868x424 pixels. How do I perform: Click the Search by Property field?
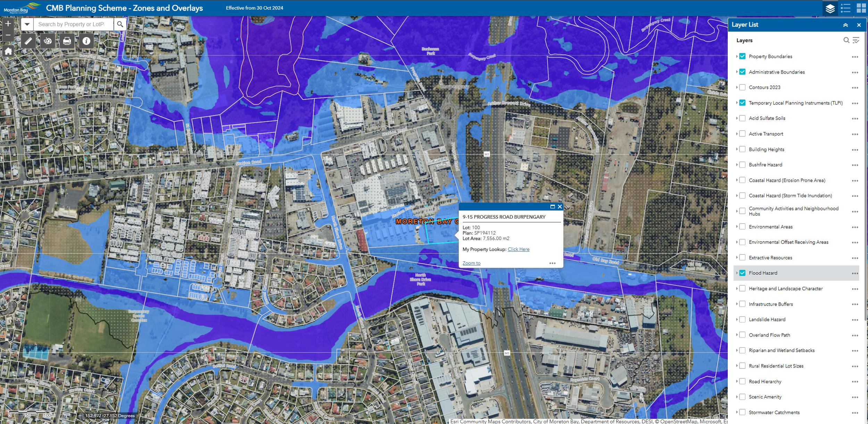pyautogui.click(x=73, y=24)
